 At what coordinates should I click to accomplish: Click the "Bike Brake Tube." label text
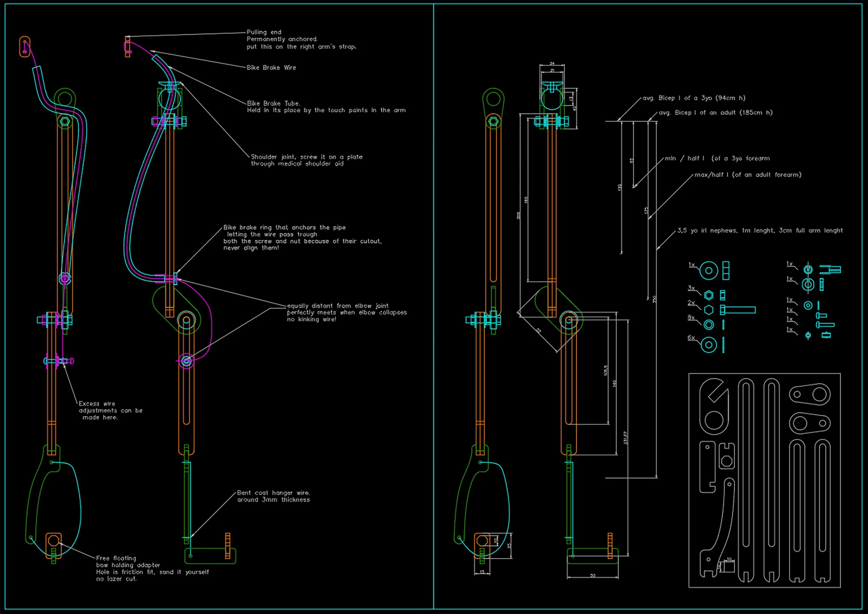coord(273,103)
